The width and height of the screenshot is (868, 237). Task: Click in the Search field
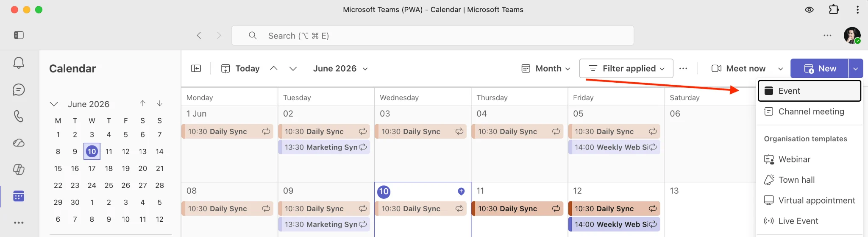coord(433,35)
